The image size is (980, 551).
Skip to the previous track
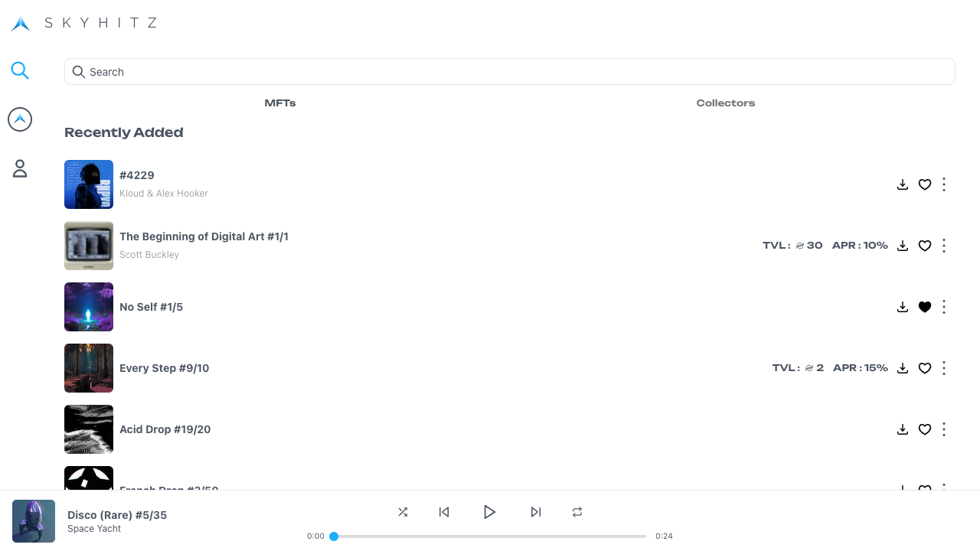[x=444, y=512]
